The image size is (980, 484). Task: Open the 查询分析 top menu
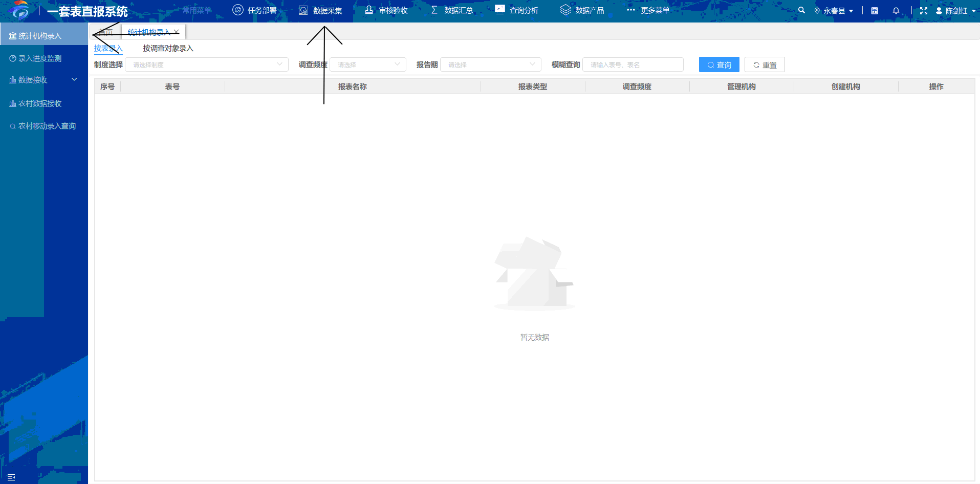tap(517, 10)
